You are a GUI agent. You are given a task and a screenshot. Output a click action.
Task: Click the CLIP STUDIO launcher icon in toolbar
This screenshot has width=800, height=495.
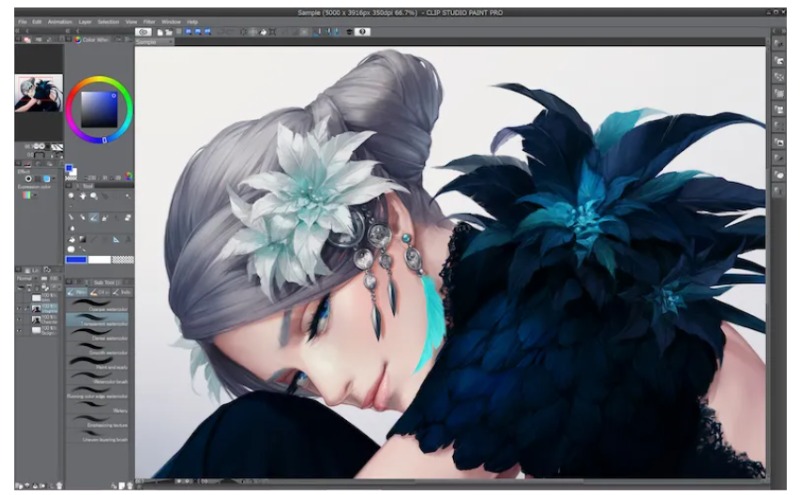(143, 31)
